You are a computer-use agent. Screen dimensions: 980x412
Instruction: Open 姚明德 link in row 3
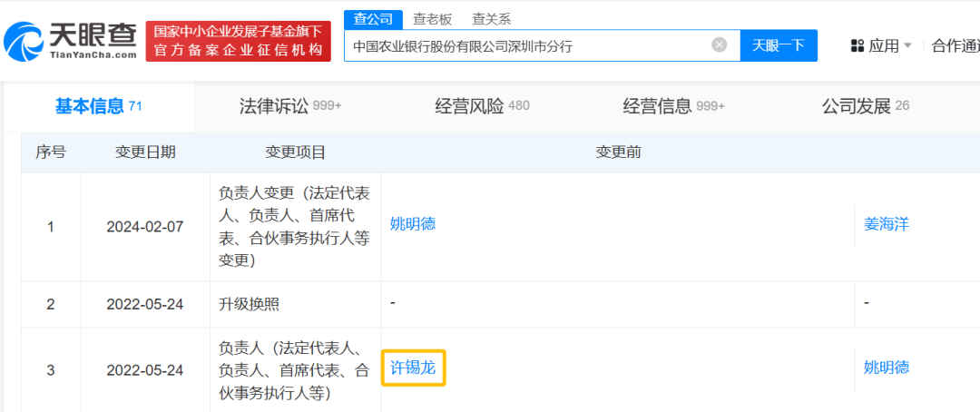(x=887, y=367)
